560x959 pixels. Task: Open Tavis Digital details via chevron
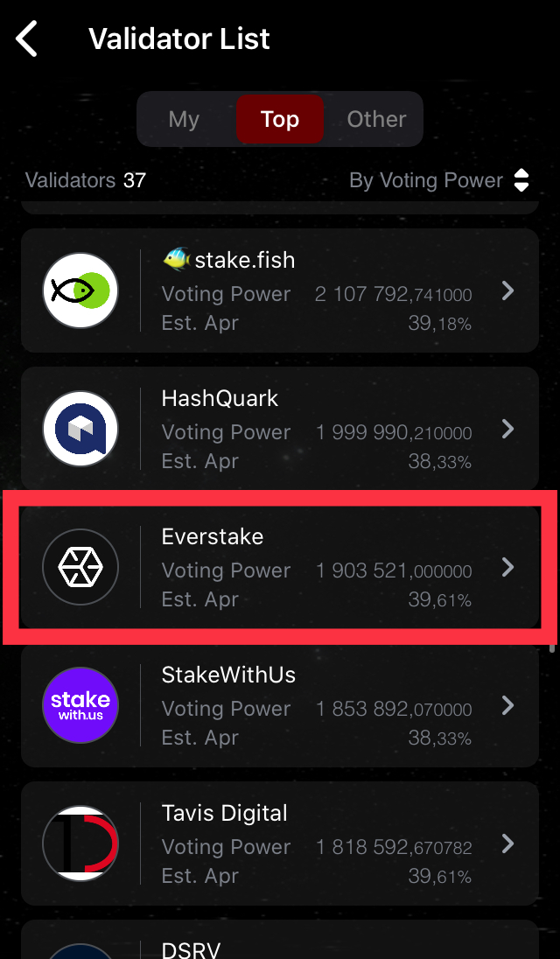coord(507,844)
